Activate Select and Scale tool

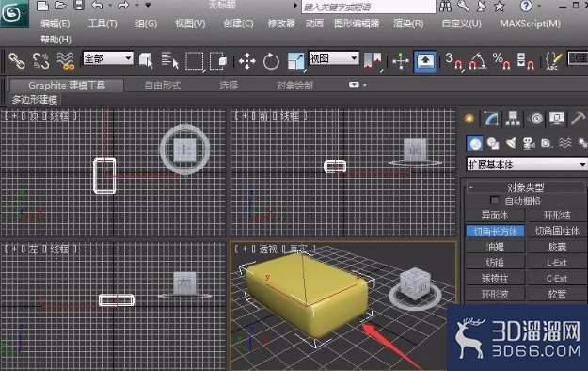point(295,61)
